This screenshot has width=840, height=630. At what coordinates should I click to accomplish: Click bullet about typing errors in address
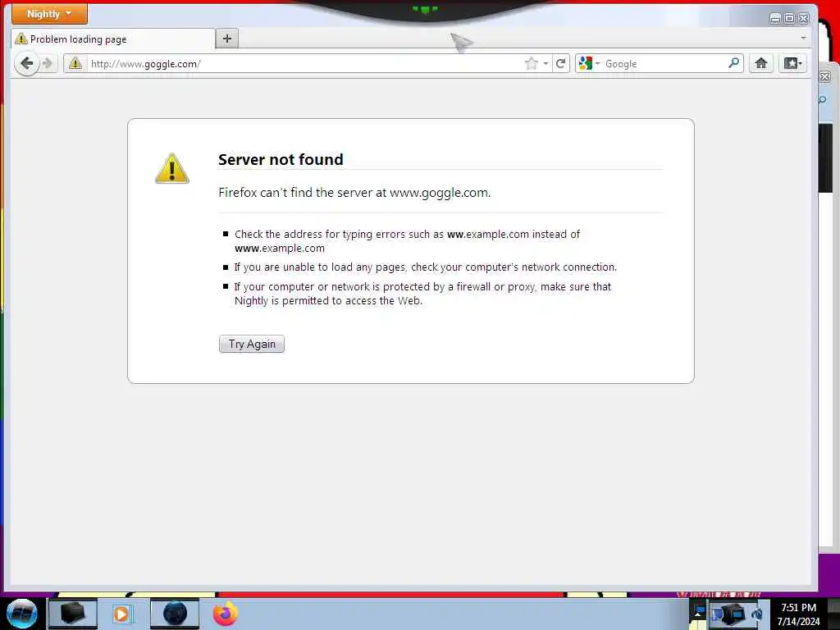point(407,241)
